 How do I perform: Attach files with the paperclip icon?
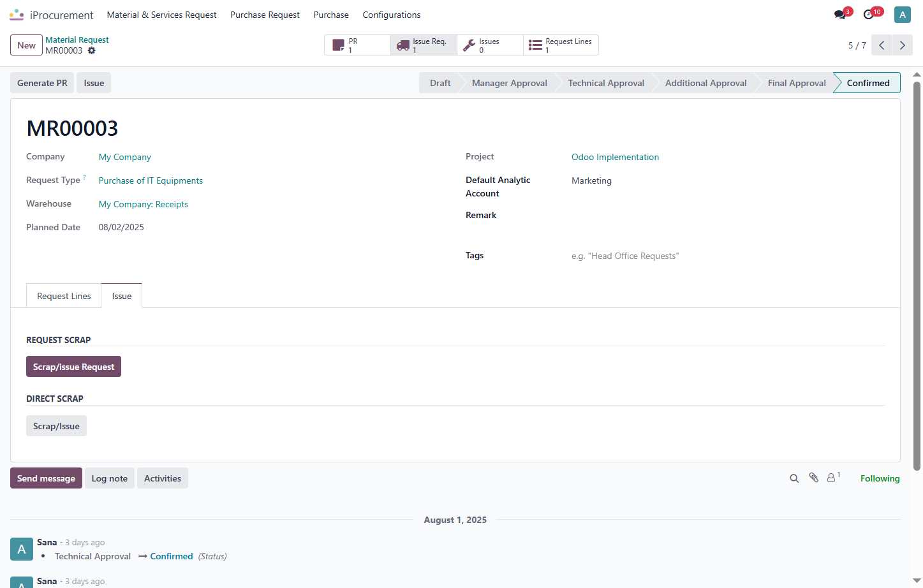pos(813,478)
